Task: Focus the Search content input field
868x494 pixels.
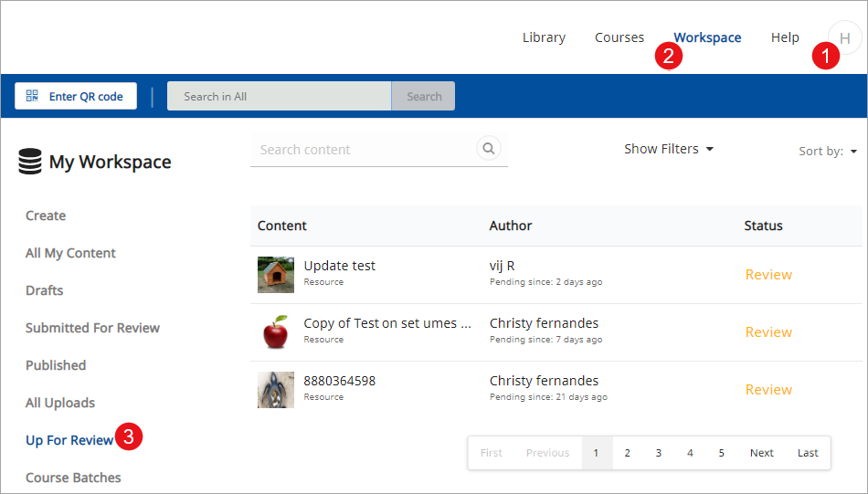Action: click(364, 150)
